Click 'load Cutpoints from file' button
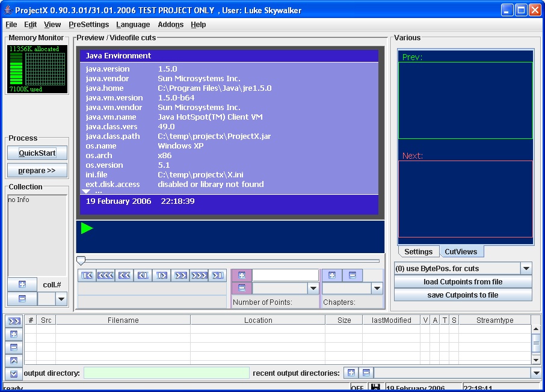The height and width of the screenshot is (392, 545). pos(463,282)
